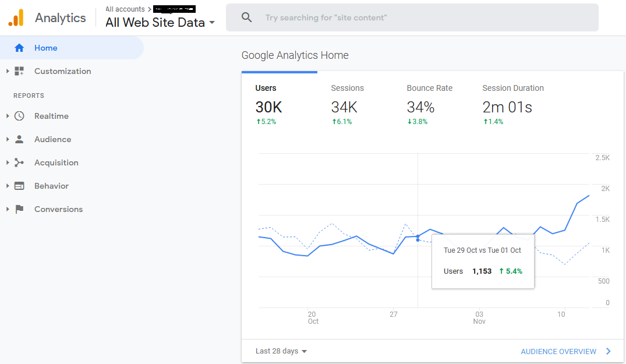Click the arrow icon beside Audience Overview
The width and height of the screenshot is (626, 364).
tap(609, 351)
